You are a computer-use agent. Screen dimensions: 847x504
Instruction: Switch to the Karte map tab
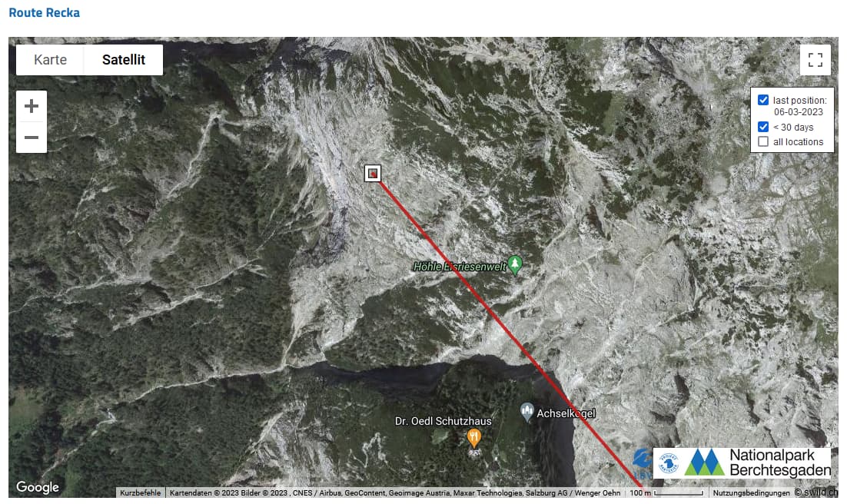click(x=50, y=59)
